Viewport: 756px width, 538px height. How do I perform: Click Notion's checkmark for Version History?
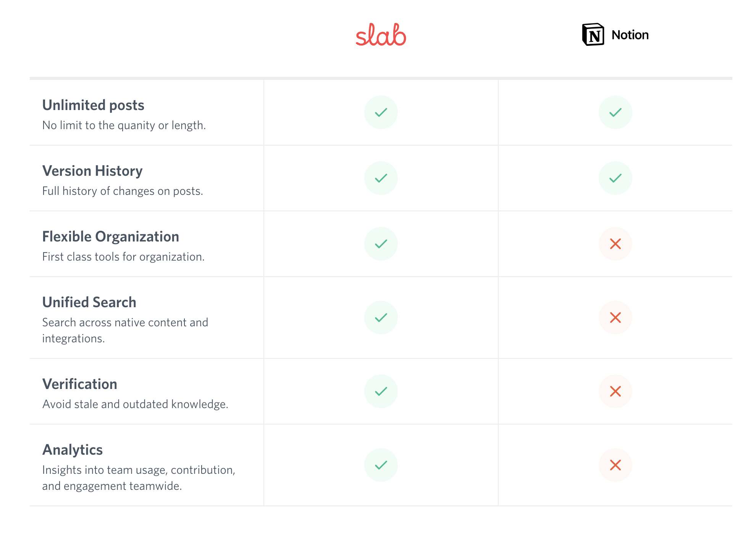[x=615, y=178]
